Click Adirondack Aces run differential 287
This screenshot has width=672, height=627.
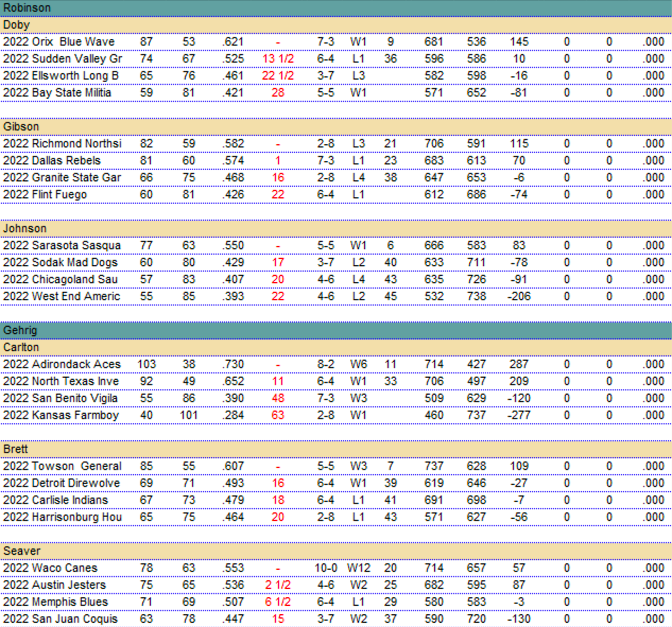click(x=519, y=364)
